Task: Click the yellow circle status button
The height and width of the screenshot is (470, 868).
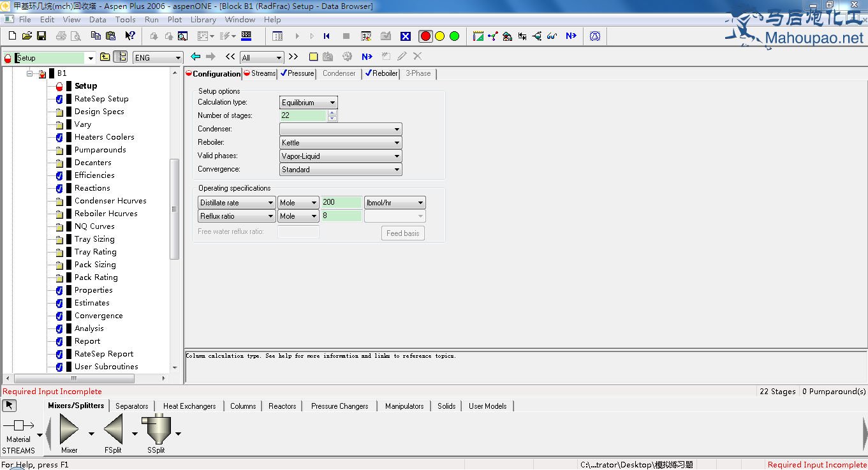Action: (439, 36)
